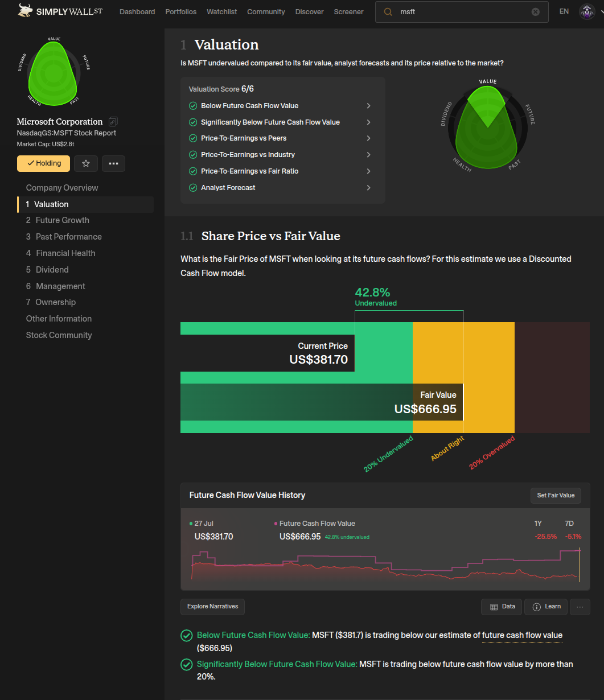Click the Learn info button
The height and width of the screenshot is (700, 604).
pos(546,607)
